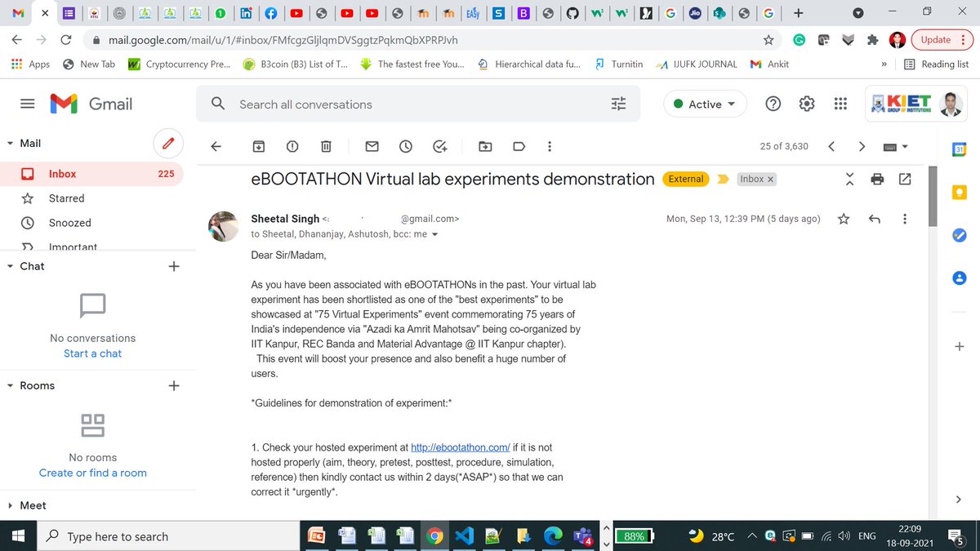The height and width of the screenshot is (551, 980).
Task: Open the Snoozed folder
Action: pyautogui.click(x=91, y=223)
